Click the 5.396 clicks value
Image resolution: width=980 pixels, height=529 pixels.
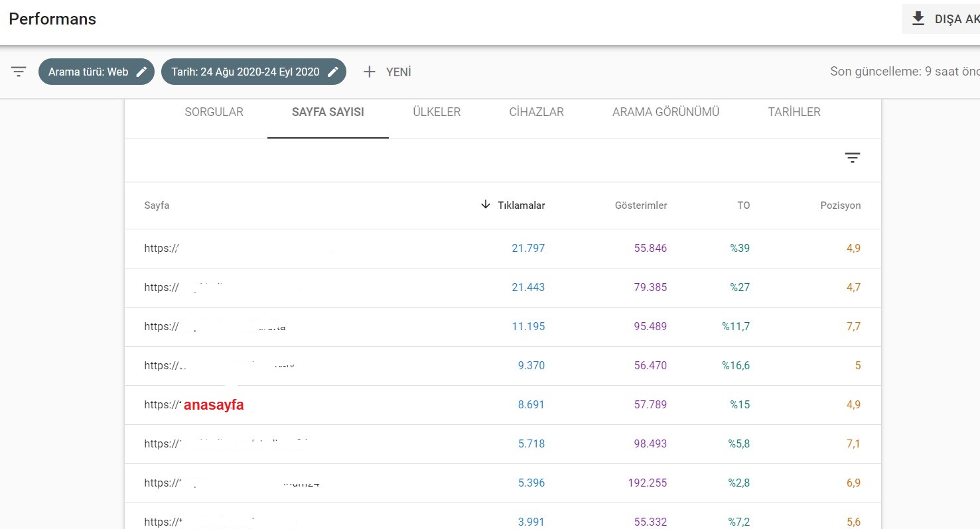point(531,483)
